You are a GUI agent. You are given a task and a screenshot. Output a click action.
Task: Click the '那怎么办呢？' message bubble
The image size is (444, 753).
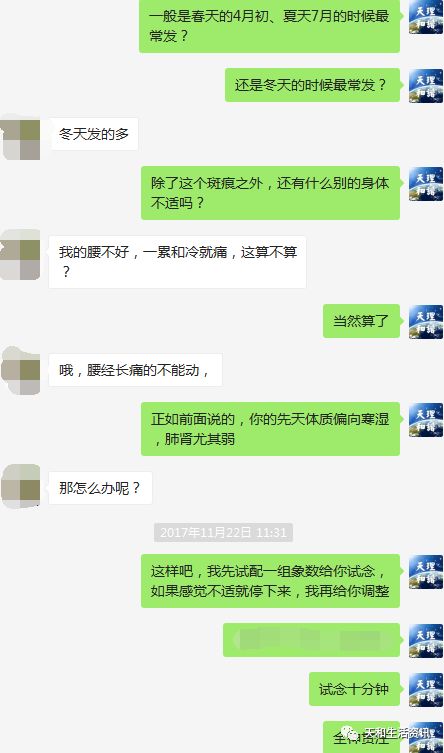click(x=100, y=488)
